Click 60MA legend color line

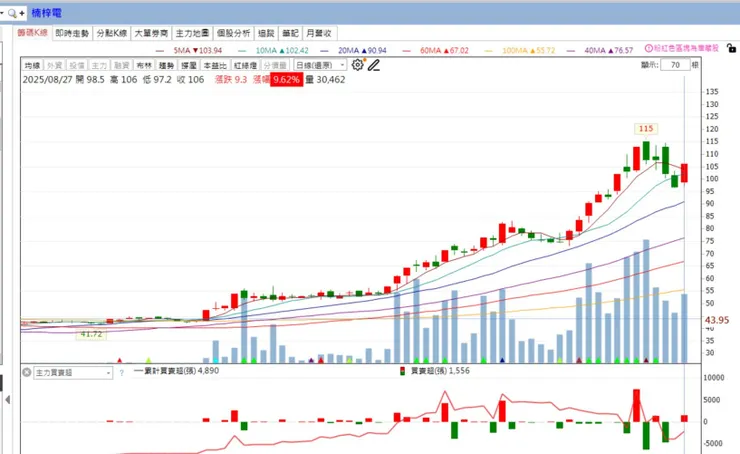click(x=406, y=50)
